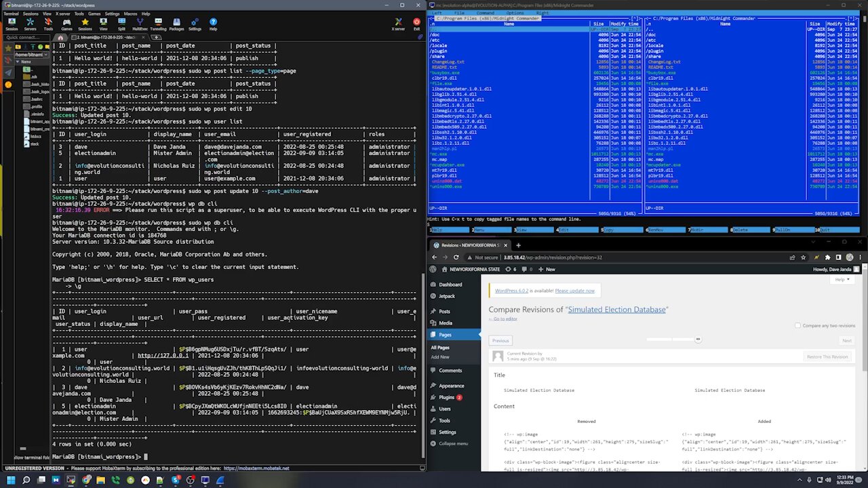The image size is (868, 488).
Task: Click the revision slider handle
Action: (698, 340)
